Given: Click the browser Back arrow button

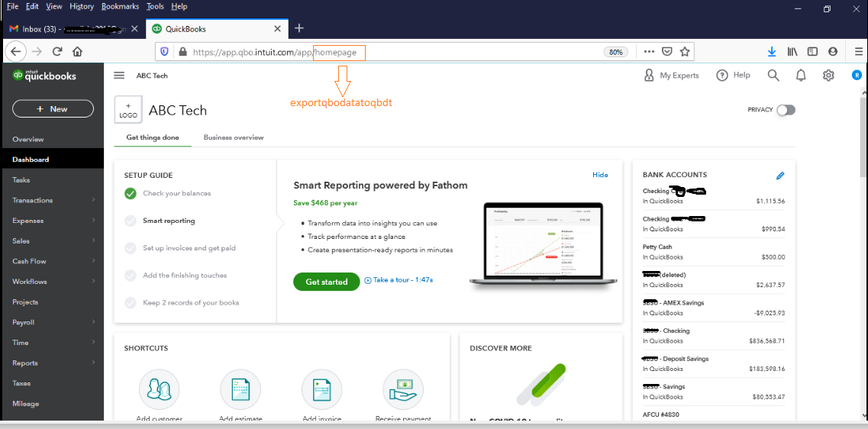Looking at the screenshot, I should [15, 51].
